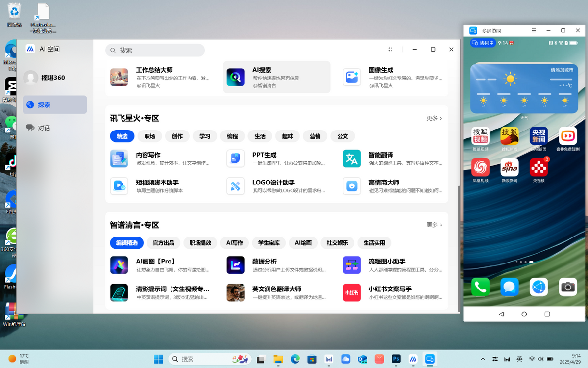
Task: Open the 高情商大师 icon
Action: click(x=352, y=186)
